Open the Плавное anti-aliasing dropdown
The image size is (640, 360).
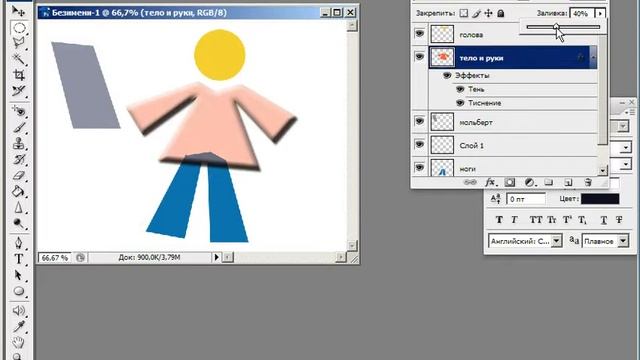tap(623, 241)
